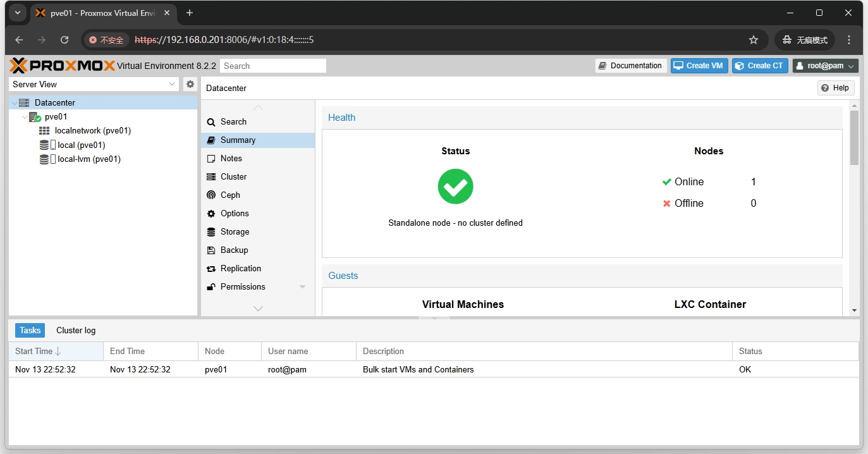Click the gear icon beside Server View
The height and width of the screenshot is (454, 868).
[x=190, y=84]
